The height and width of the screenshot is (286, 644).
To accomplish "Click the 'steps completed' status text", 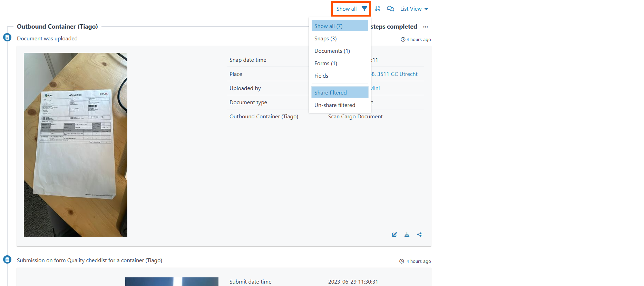I will [x=394, y=27].
